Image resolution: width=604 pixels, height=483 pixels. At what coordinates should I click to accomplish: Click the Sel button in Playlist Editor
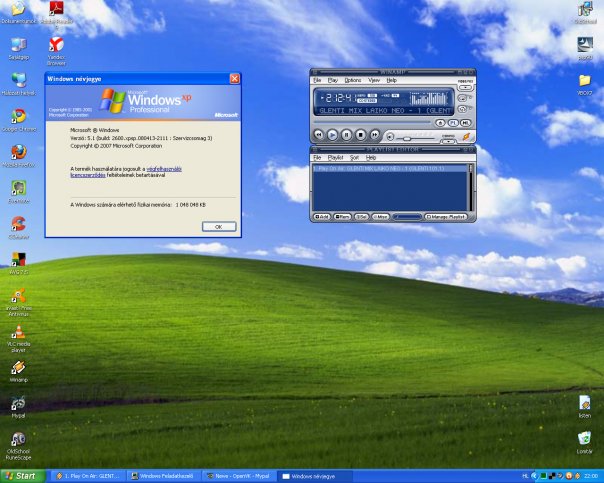tap(362, 217)
